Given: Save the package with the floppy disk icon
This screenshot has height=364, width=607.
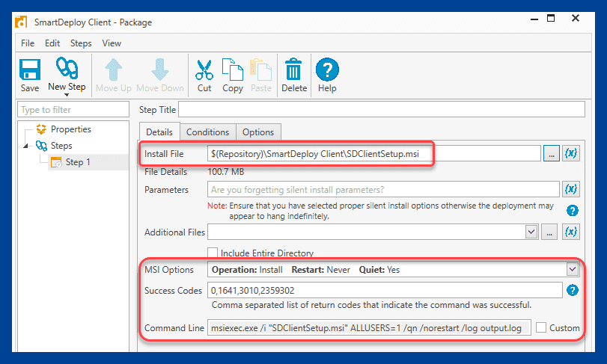Looking at the screenshot, I should [30, 75].
